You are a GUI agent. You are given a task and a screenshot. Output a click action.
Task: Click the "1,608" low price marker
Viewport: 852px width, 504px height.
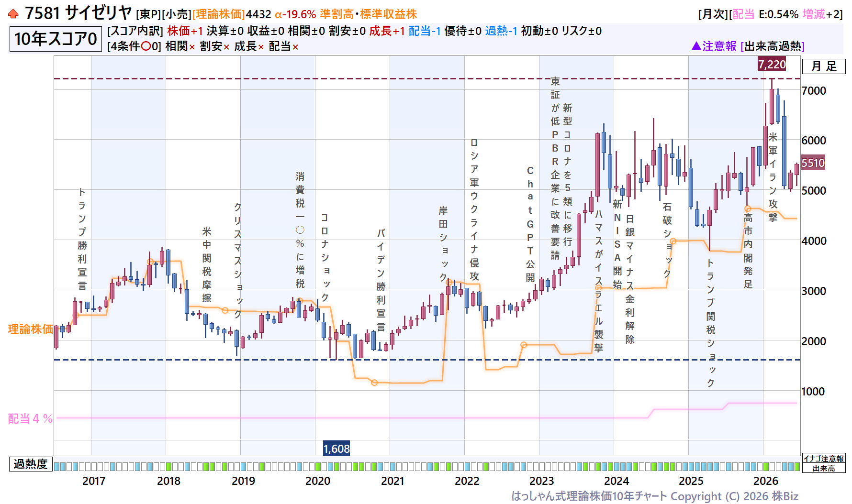336,449
